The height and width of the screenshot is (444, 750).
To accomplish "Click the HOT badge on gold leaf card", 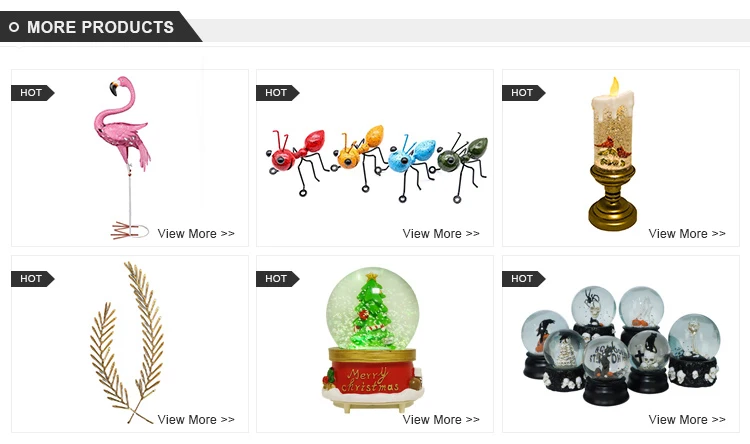I will pos(33,279).
